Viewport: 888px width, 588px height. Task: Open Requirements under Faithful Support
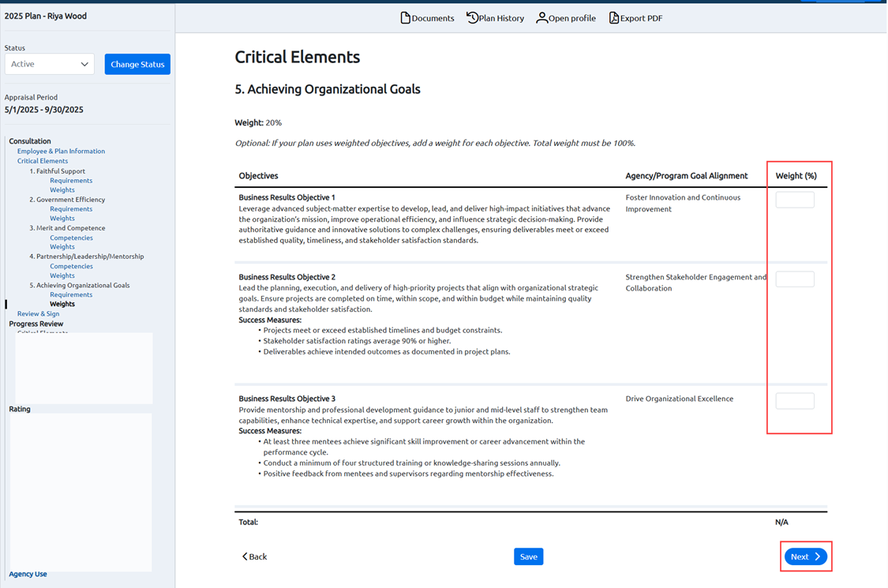[71, 181]
